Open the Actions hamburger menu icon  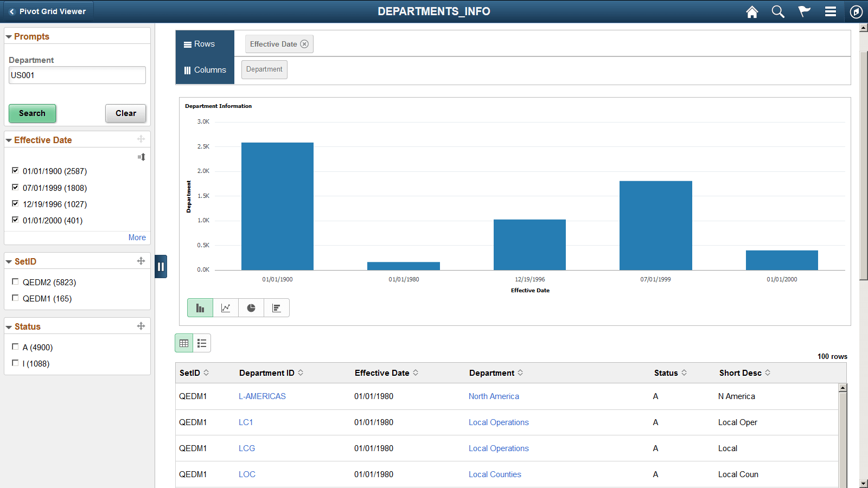pyautogui.click(x=831, y=11)
